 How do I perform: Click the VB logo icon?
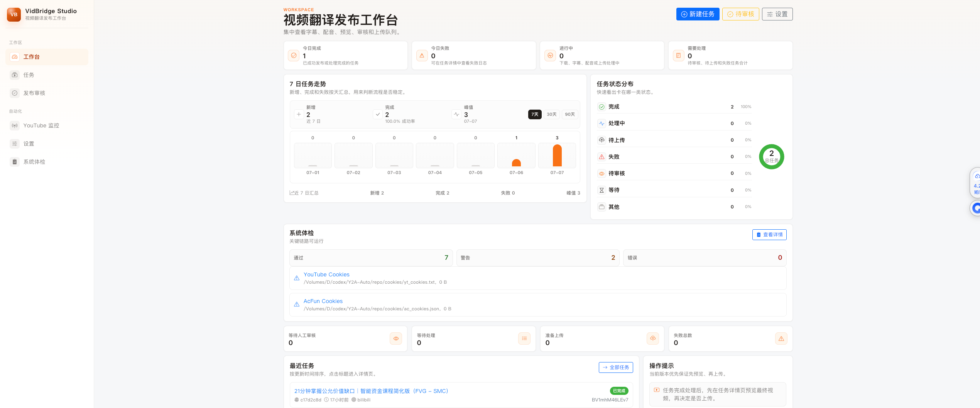pyautogui.click(x=14, y=15)
